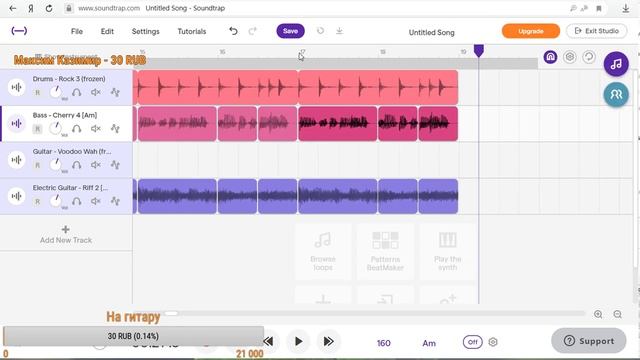640x360 pixels.
Task: Select the dark Bass region at bar 17
Action: click(x=338, y=124)
